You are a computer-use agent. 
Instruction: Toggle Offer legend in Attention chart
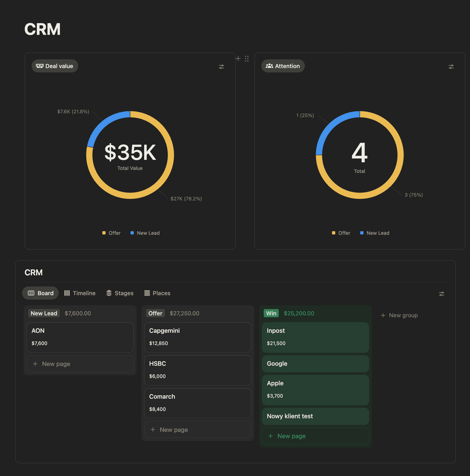click(341, 233)
